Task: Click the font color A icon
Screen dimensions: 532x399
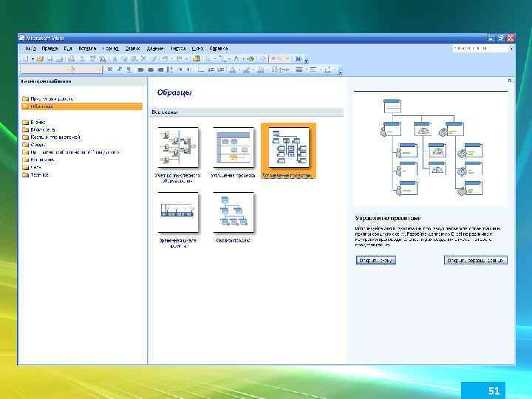Action: pyautogui.click(x=232, y=69)
